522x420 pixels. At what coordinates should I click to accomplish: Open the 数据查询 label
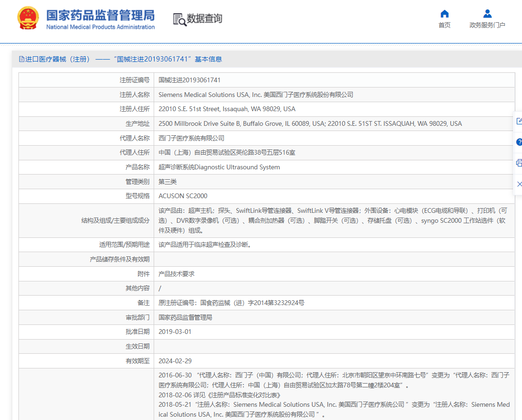(x=204, y=18)
